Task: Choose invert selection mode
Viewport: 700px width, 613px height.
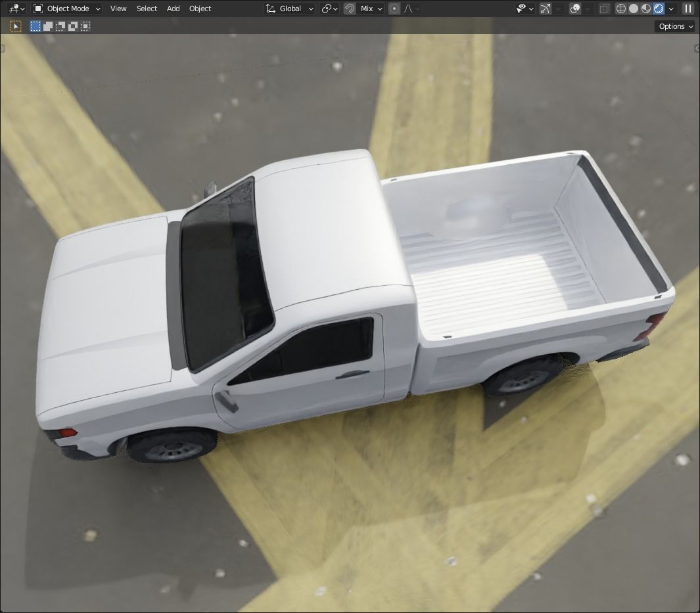Action: pos(73,26)
